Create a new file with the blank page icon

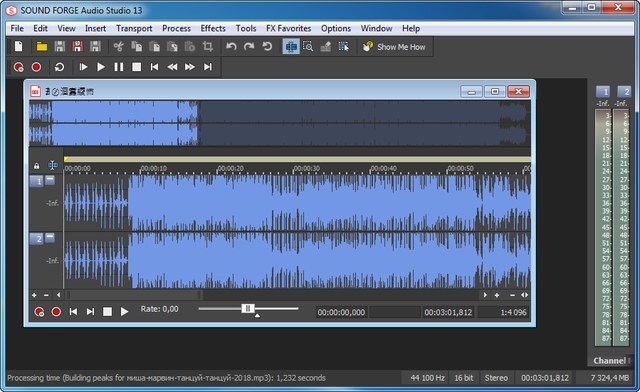[18, 47]
